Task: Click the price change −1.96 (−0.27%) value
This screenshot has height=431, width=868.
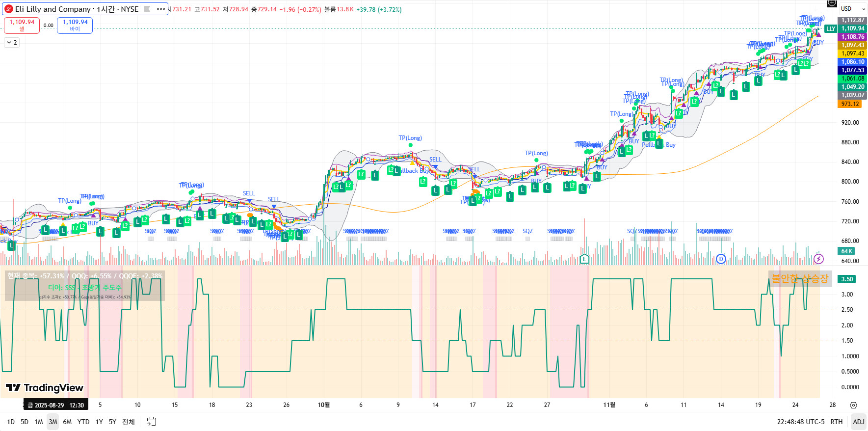Action: click(300, 9)
